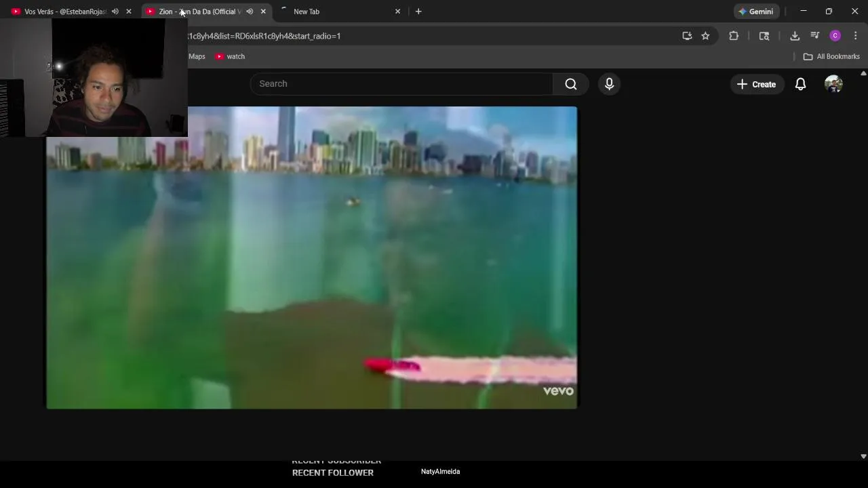
Task: Open Chrome downloads icon
Action: click(795, 36)
